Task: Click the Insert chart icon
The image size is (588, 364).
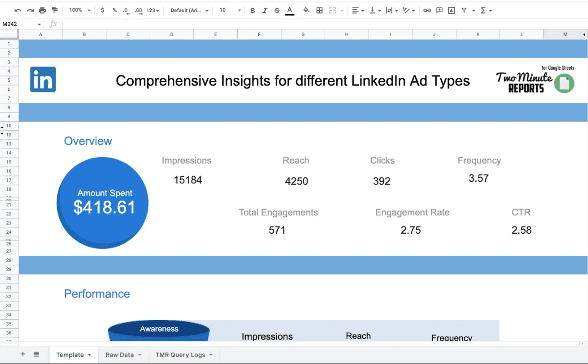Action: coord(451,10)
